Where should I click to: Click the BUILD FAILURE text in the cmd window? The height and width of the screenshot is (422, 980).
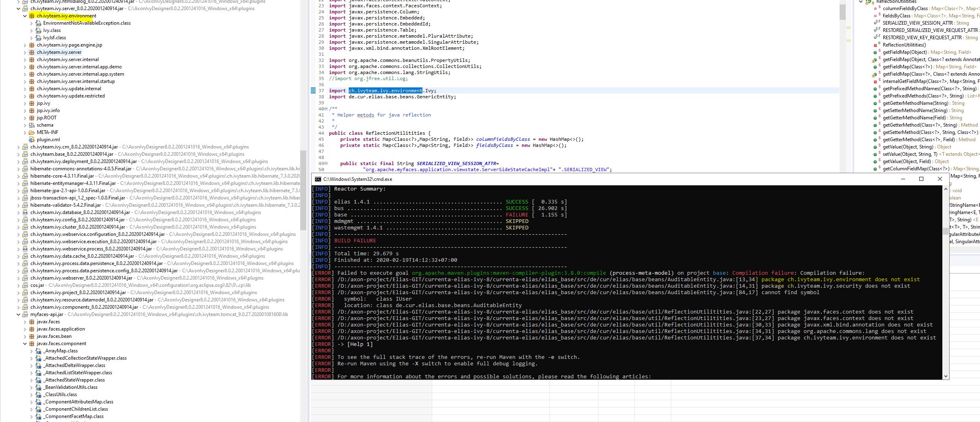pos(355,241)
